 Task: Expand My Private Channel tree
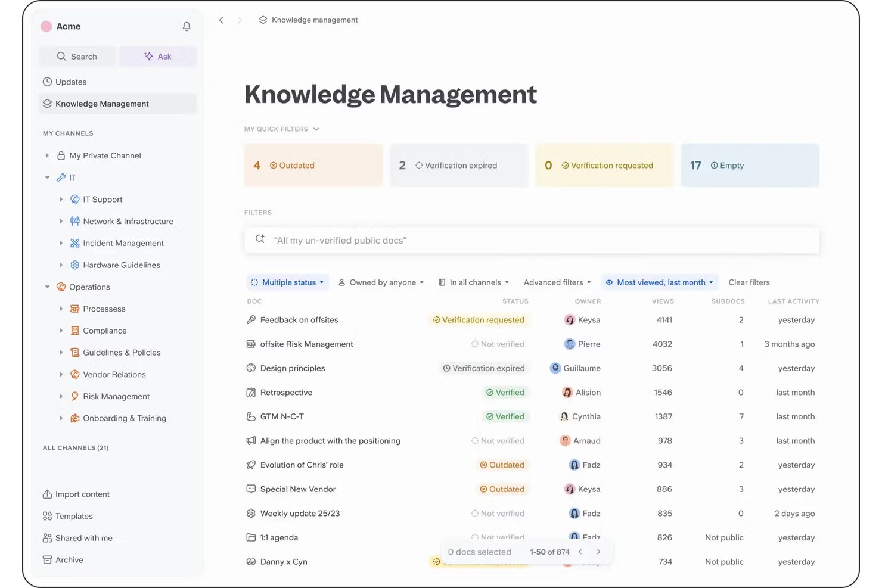click(x=47, y=155)
